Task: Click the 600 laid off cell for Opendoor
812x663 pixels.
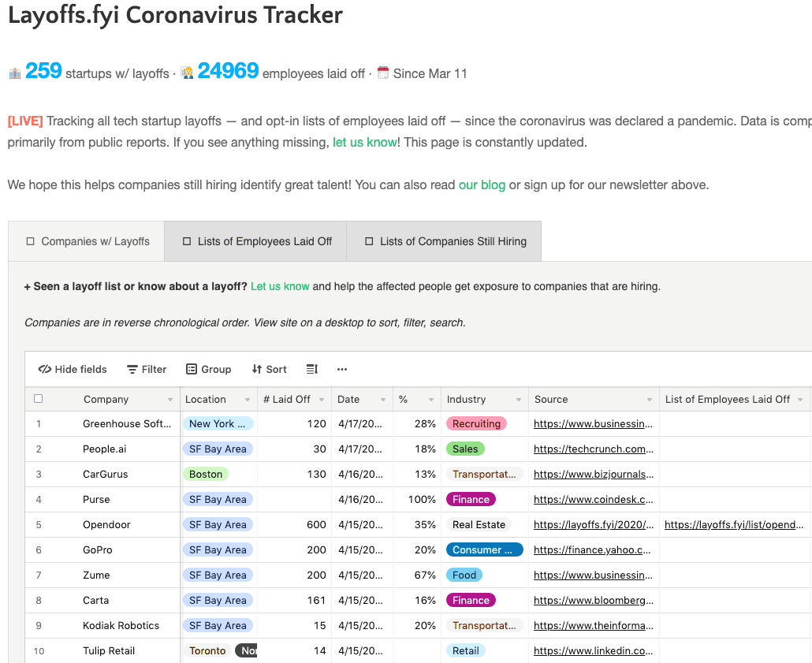Action: tap(294, 525)
